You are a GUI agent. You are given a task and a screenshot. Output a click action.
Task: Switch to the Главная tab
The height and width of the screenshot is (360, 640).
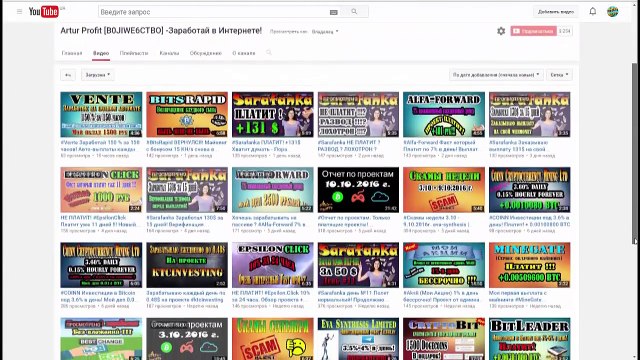tap(72, 53)
